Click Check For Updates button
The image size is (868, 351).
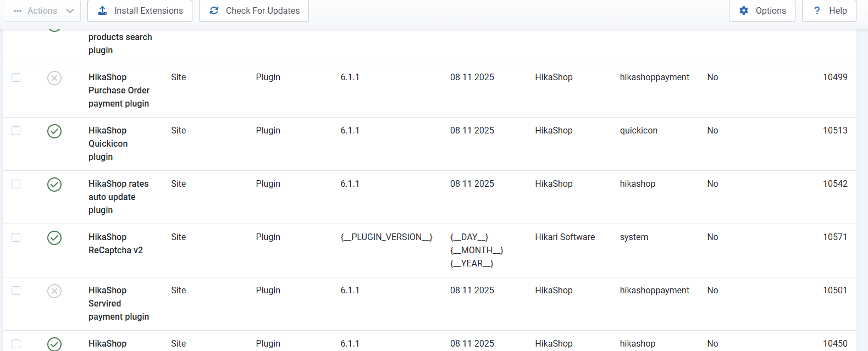[x=254, y=10]
